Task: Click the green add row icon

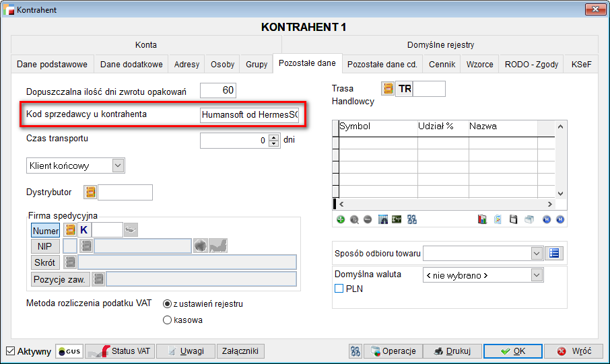Action: 341,219
